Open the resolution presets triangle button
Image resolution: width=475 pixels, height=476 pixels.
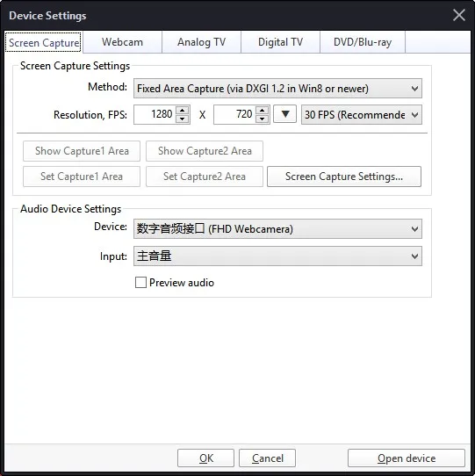click(x=284, y=114)
